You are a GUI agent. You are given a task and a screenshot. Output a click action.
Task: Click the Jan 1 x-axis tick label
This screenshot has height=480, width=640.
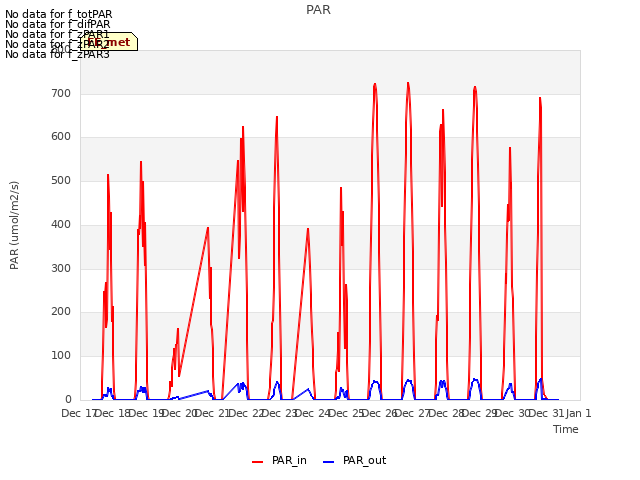click(x=578, y=413)
